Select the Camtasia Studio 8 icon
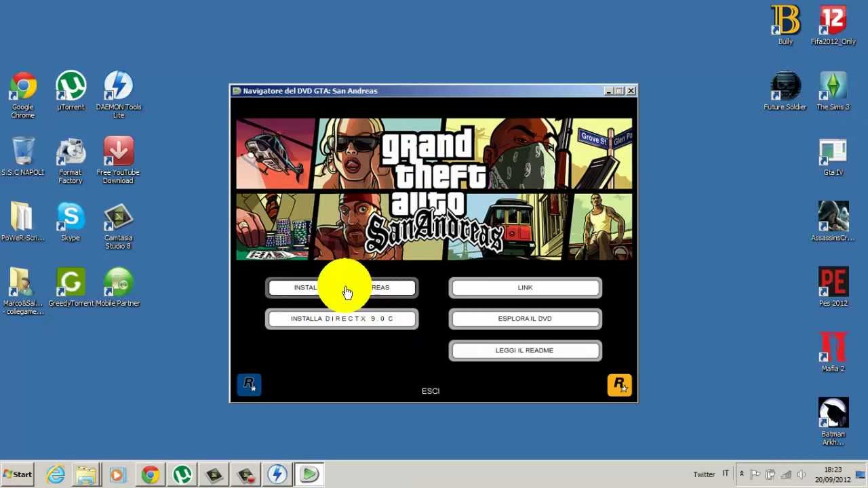868x488 pixels. 118,226
